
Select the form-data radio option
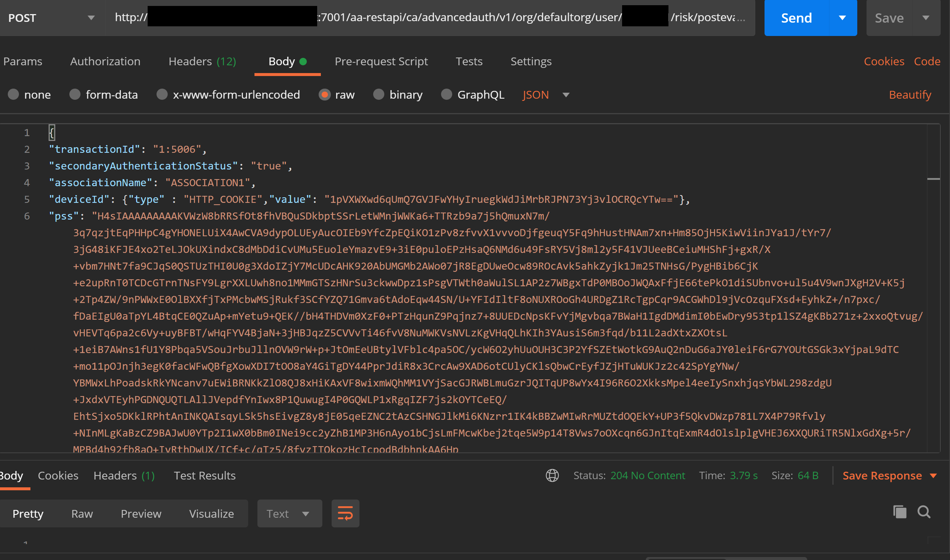(x=75, y=94)
